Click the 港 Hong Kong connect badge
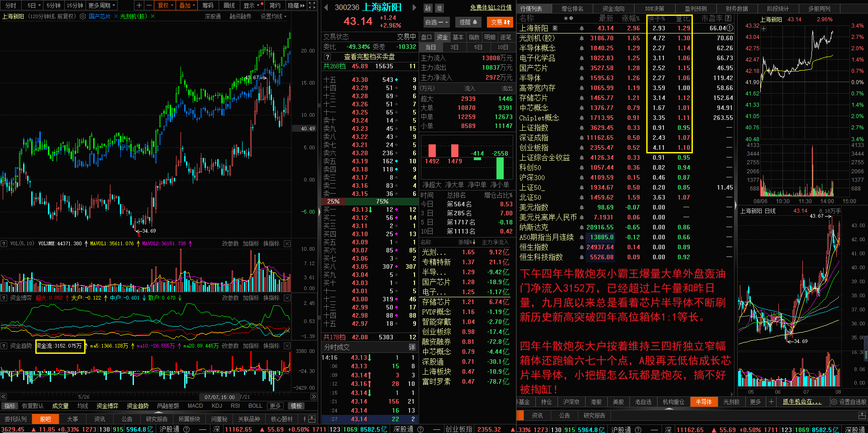Screen dimensions: 868x433 point(439,8)
